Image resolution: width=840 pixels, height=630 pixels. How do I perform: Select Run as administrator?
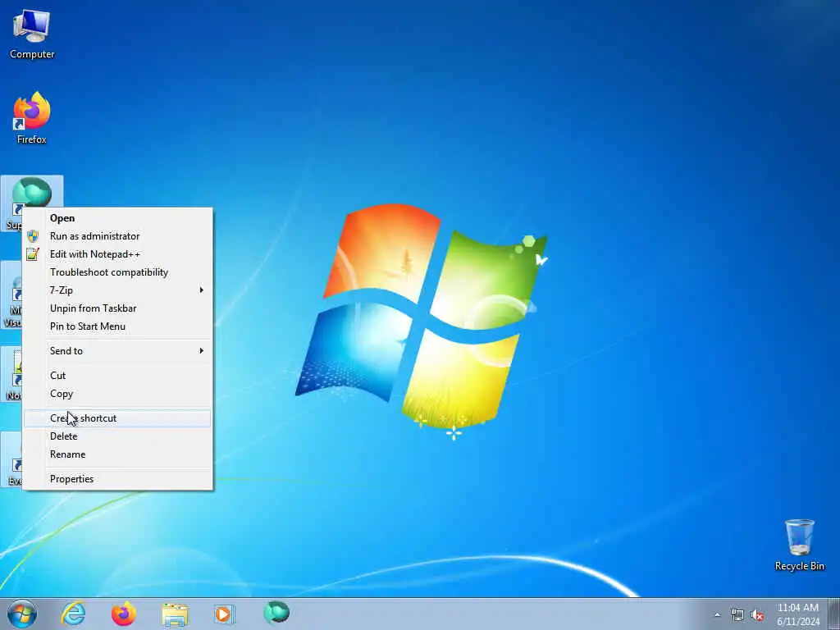pos(117,236)
